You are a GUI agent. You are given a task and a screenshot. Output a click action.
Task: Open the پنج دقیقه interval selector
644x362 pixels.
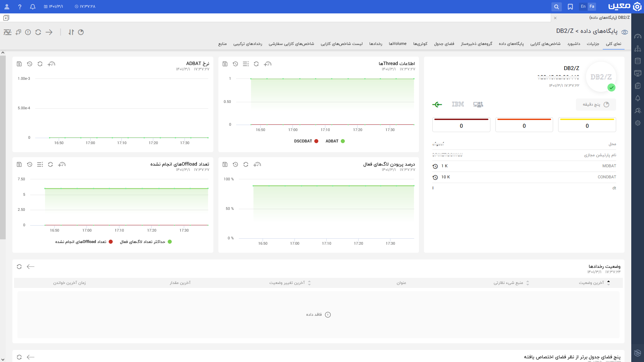click(596, 105)
